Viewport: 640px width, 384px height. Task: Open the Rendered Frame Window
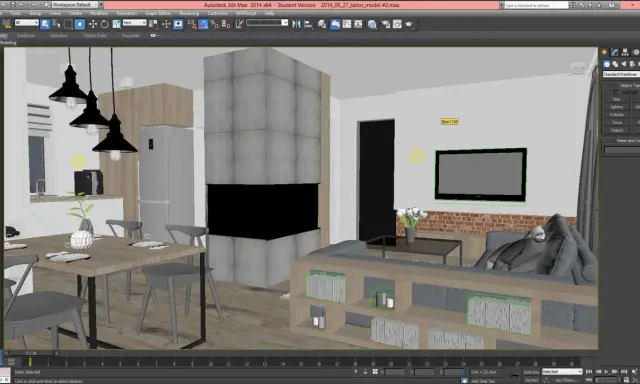397,24
